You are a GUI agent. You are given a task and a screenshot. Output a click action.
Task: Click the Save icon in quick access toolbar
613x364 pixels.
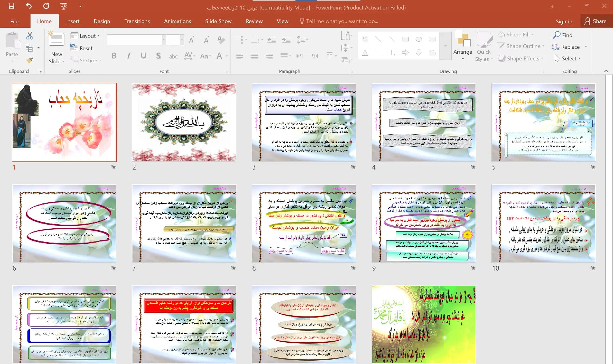click(11, 6)
